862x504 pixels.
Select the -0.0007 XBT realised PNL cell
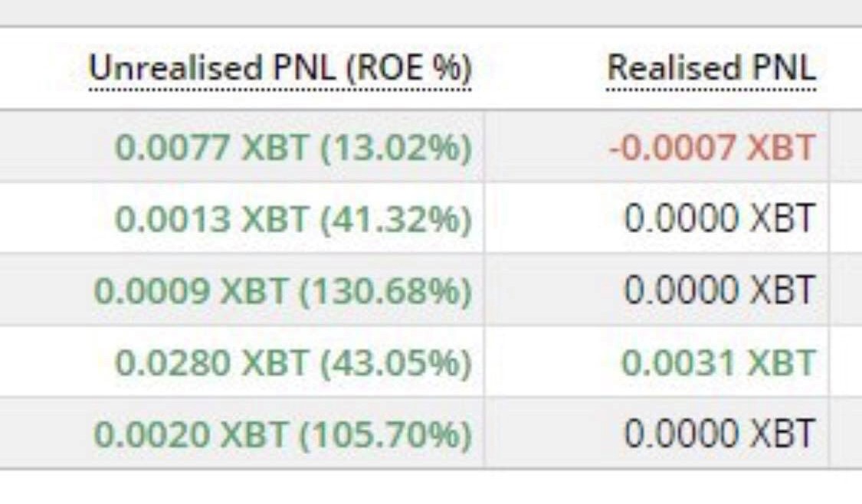[x=713, y=148]
